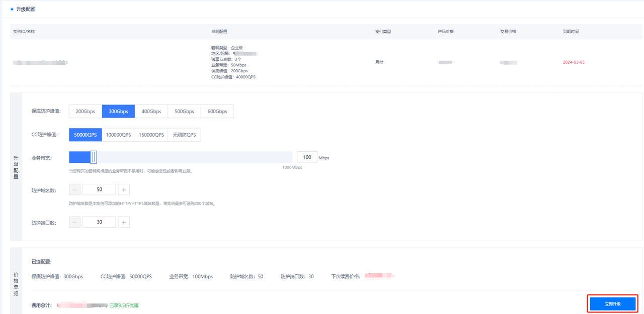Select 200Gbps base protection peak
Image resolution: width=644 pixels, height=314 pixels.
pyautogui.click(x=85, y=111)
